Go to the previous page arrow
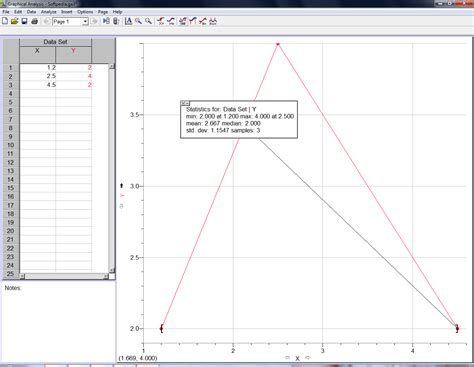The height and width of the screenshot is (367, 474). 47,21
